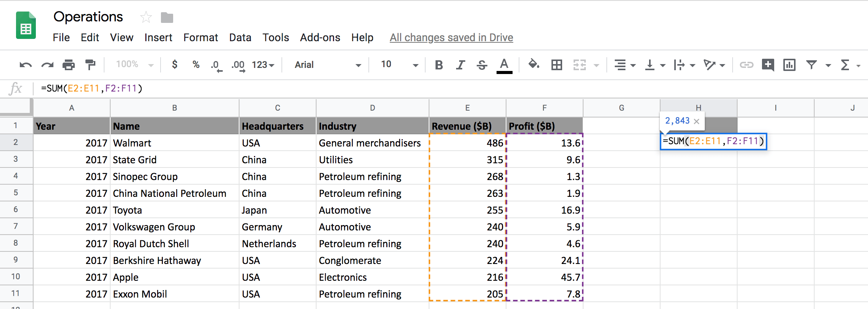The image size is (868, 309).
Task: Click the 'Walmart' cell
Action: tap(175, 143)
